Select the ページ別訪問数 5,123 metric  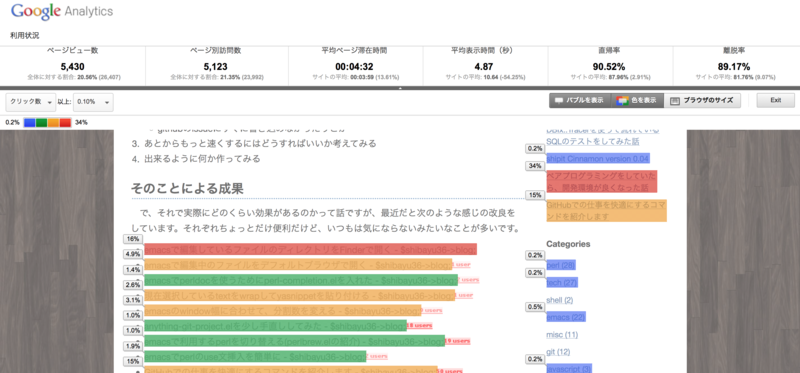[x=217, y=64]
